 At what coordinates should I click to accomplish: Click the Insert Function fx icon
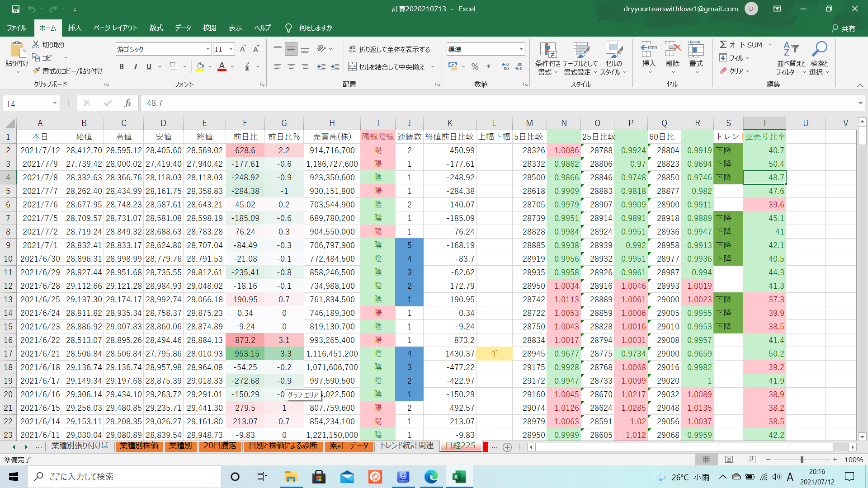pyautogui.click(x=127, y=103)
